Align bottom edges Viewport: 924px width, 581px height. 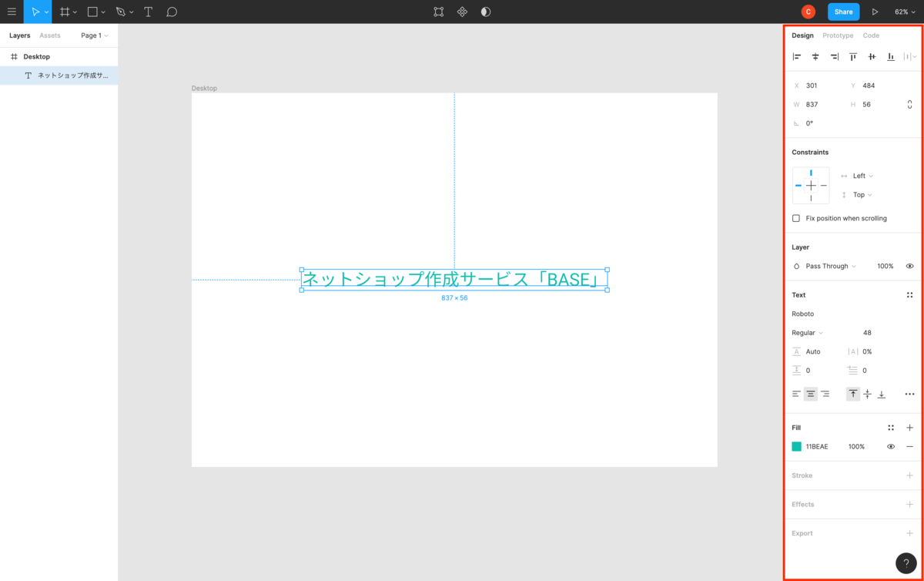891,56
